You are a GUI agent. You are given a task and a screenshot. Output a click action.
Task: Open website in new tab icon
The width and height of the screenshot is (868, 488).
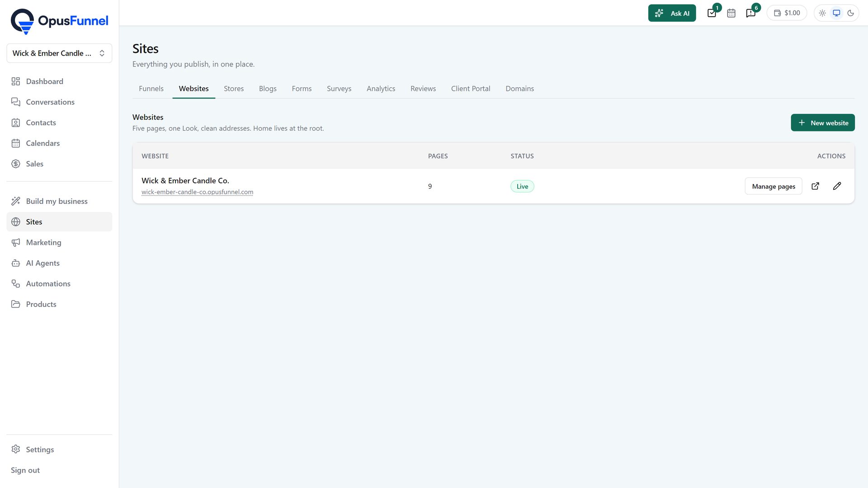coord(815,186)
